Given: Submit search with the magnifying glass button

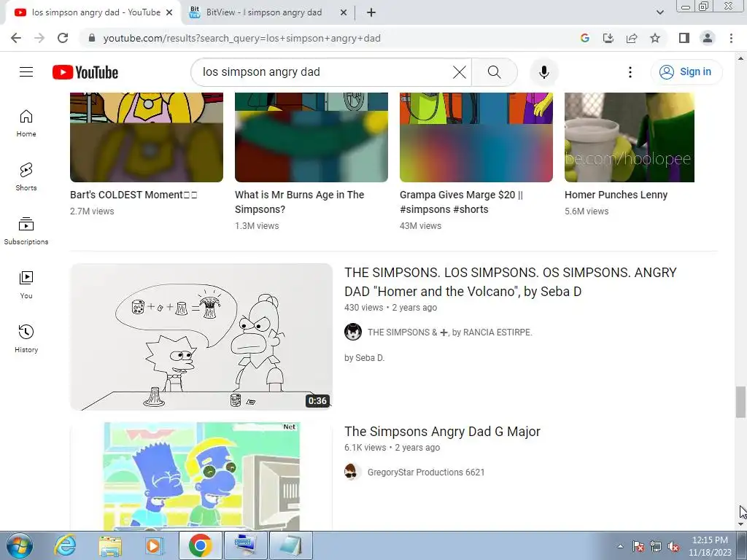Looking at the screenshot, I should pos(495,72).
